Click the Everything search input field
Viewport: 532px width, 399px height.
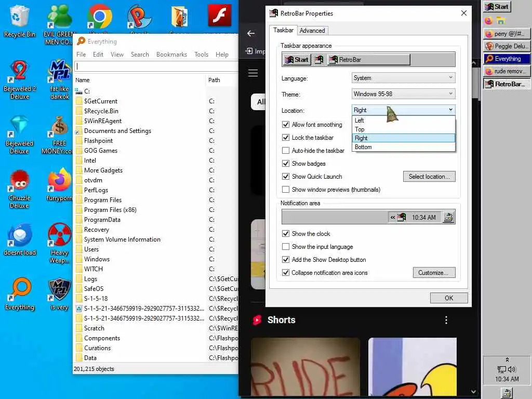point(156,66)
